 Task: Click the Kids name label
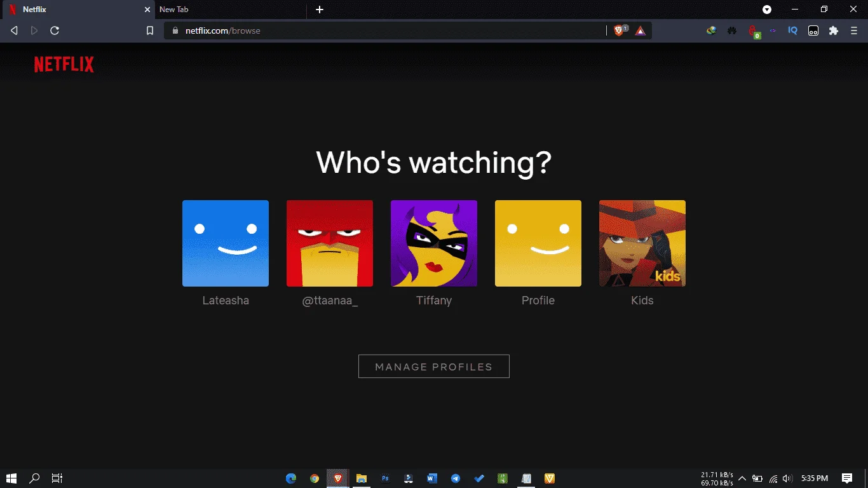pyautogui.click(x=642, y=301)
